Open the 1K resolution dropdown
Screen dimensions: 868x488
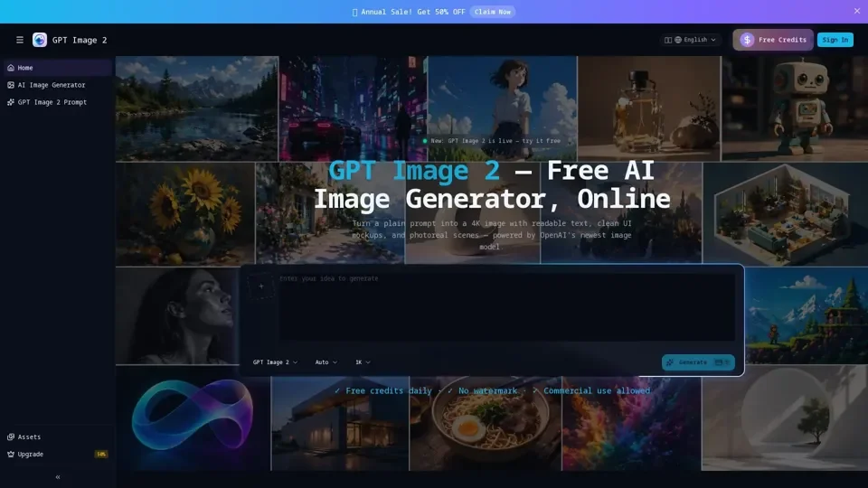click(x=363, y=361)
